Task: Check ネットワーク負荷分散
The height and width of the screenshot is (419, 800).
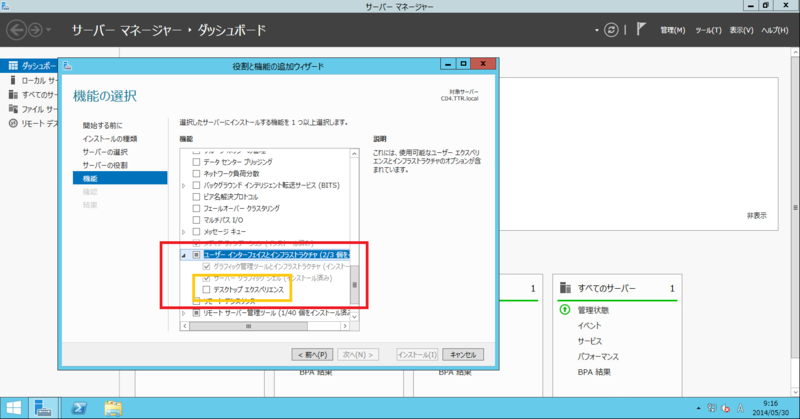Action: 196,174
